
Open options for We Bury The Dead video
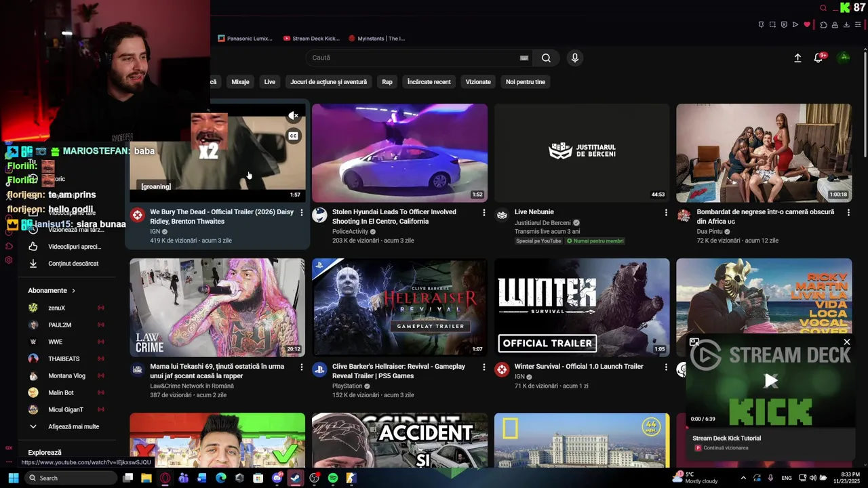coord(302,212)
